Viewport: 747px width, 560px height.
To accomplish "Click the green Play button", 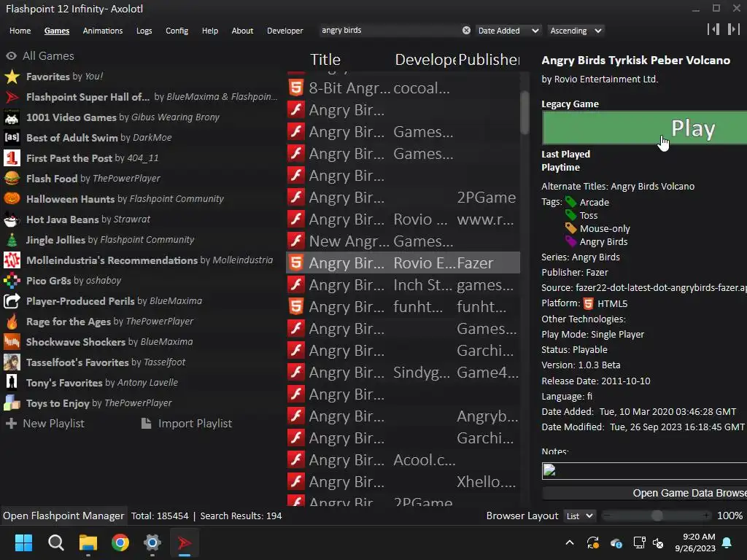I will [645, 128].
